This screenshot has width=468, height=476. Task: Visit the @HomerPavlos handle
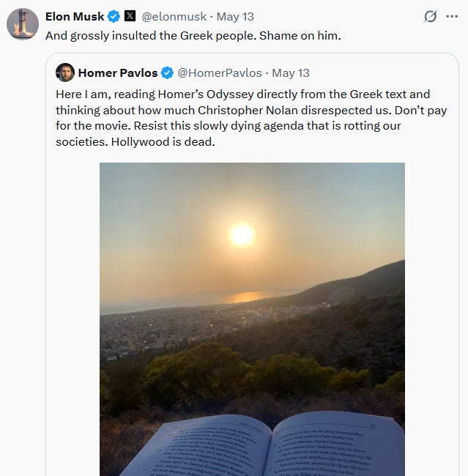click(219, 72)
